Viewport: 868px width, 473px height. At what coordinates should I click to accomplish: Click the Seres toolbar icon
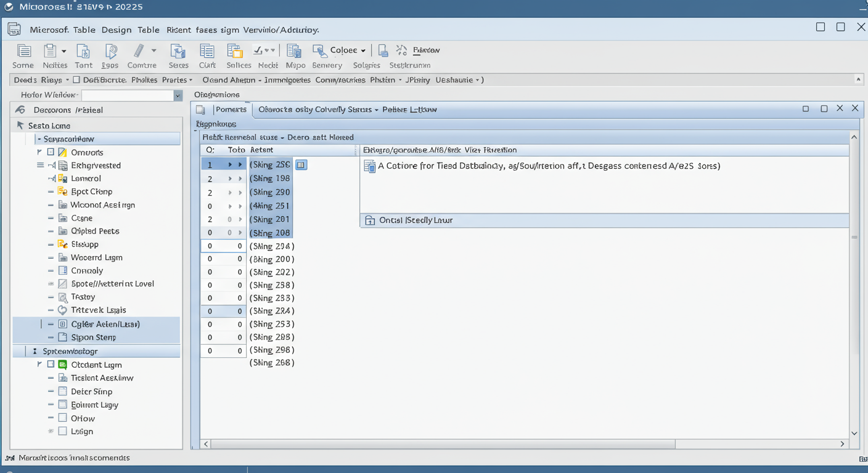coord(178,52)
